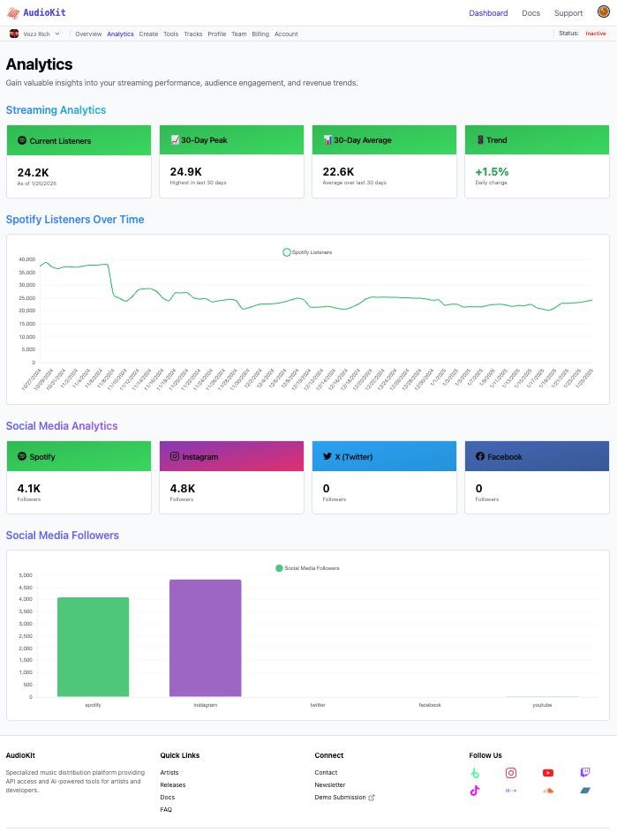Open the user avatar in top bar
Image resolution: width=617 pixels, height=840 pixels.
tap(603, 11)
